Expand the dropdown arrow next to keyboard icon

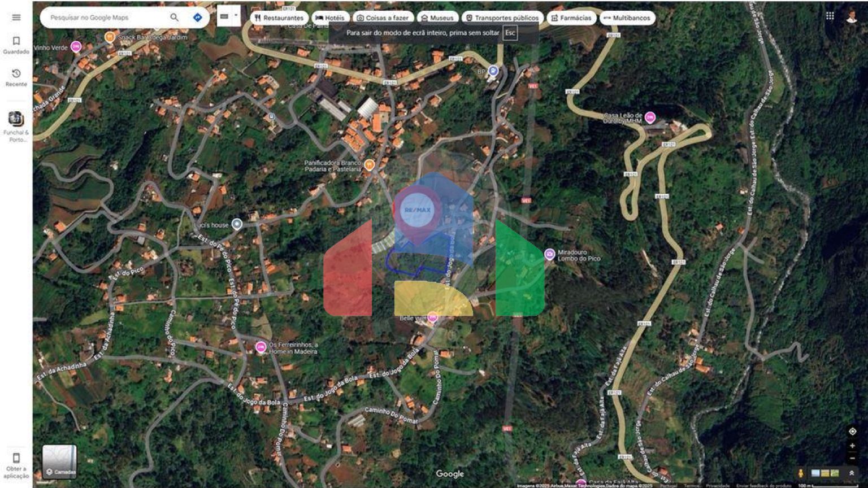coord(236,15)
